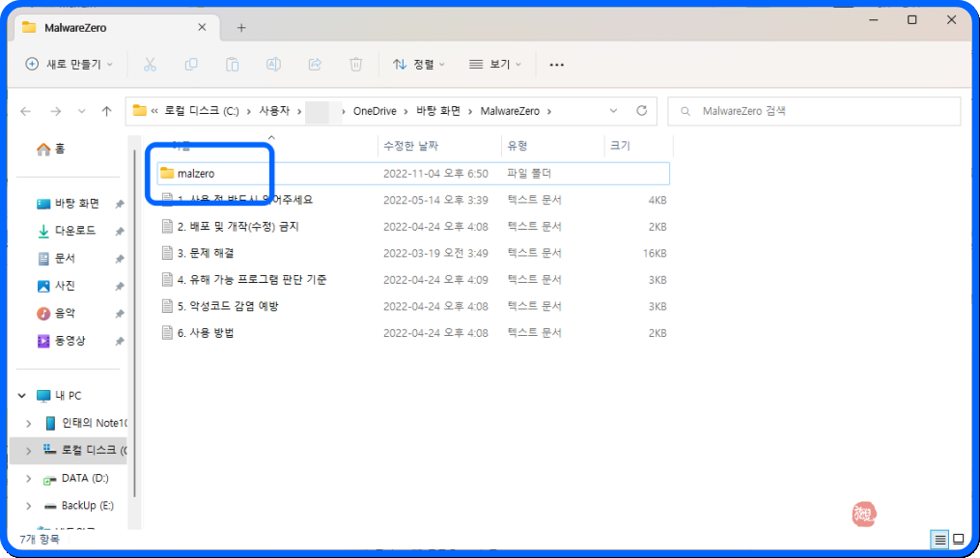980x558 pixels.
Task: Expand the 인태의 Note10 device node
Action: pos(29,424)
